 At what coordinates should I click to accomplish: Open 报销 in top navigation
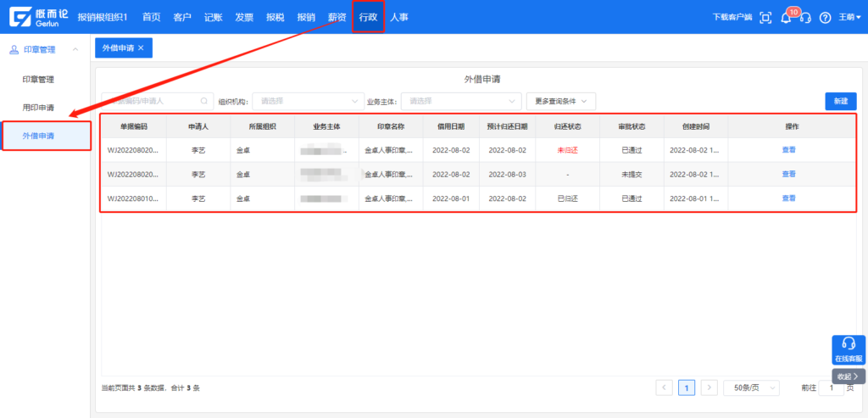306,17
